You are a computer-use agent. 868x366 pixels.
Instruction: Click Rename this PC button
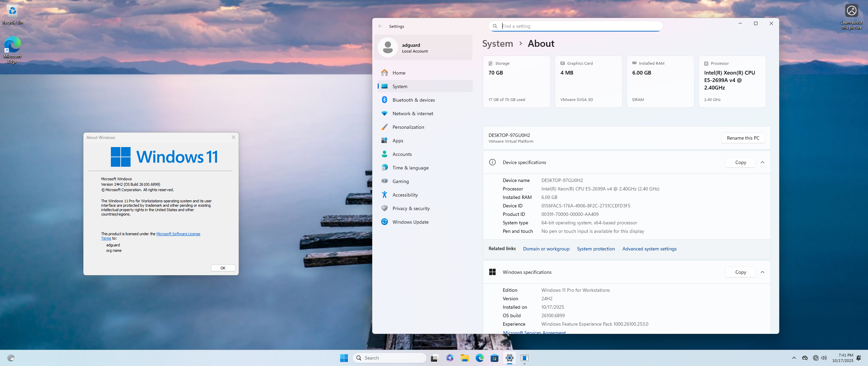pos(743,138)
